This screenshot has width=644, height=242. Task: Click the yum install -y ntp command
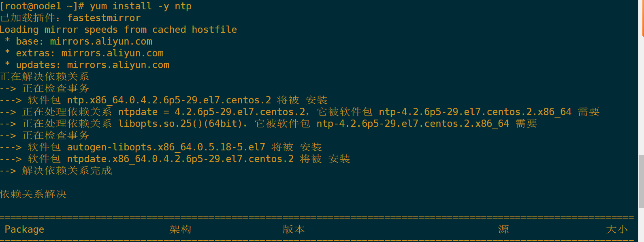point(141,6)
